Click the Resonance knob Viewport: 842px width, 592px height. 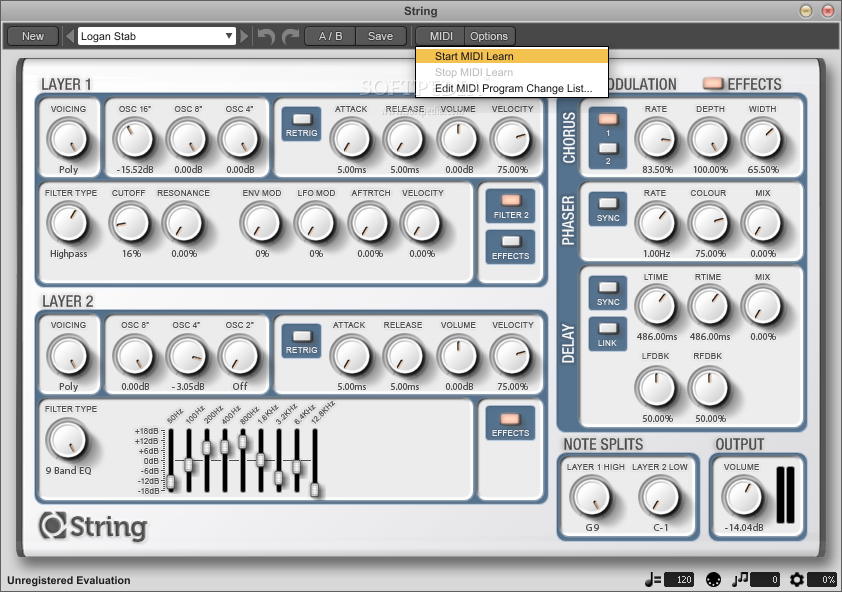183,223
